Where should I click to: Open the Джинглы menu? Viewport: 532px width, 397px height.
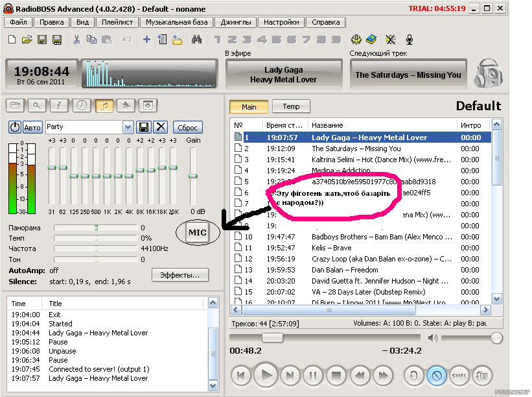[x=236, y=23]
